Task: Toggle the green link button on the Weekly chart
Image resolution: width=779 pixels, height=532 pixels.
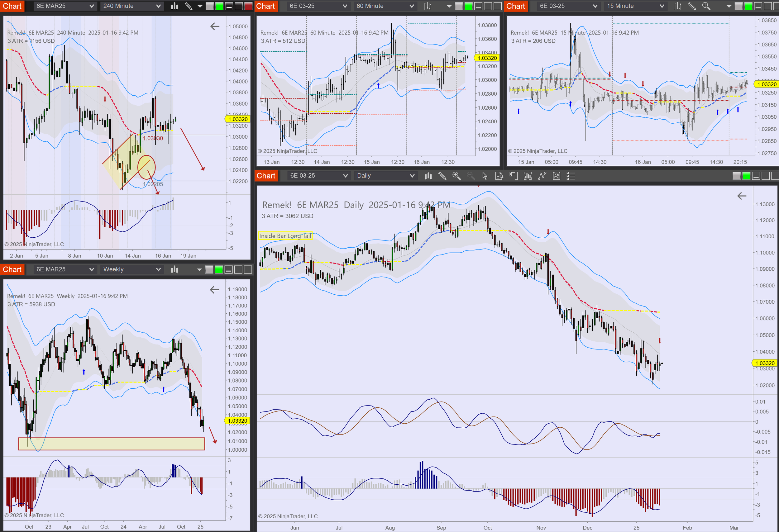Action: click(218, 269)
